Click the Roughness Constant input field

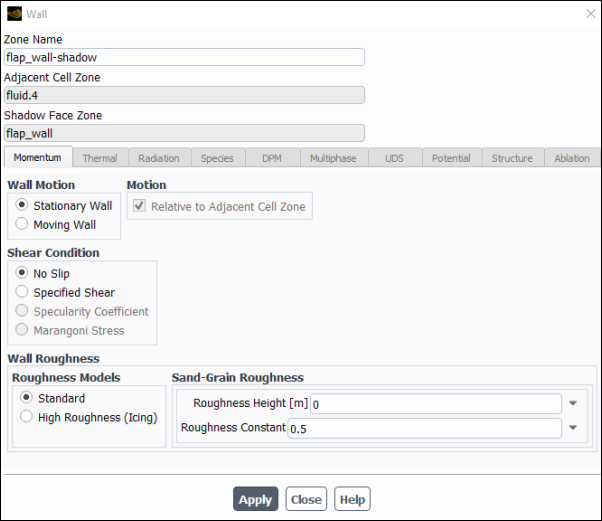click(425, 428)
